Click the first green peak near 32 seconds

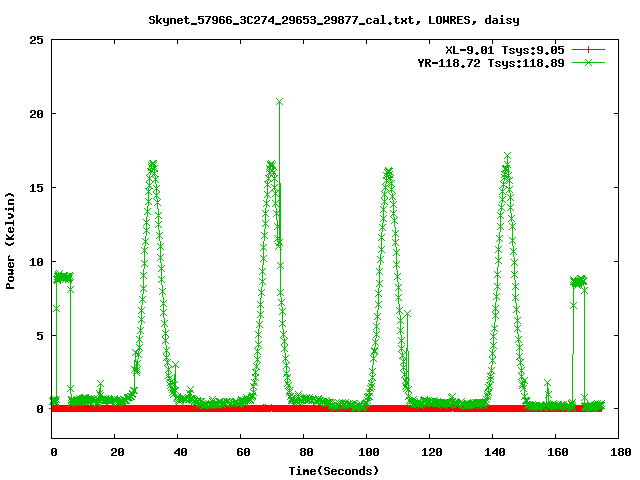coord(152,165)
